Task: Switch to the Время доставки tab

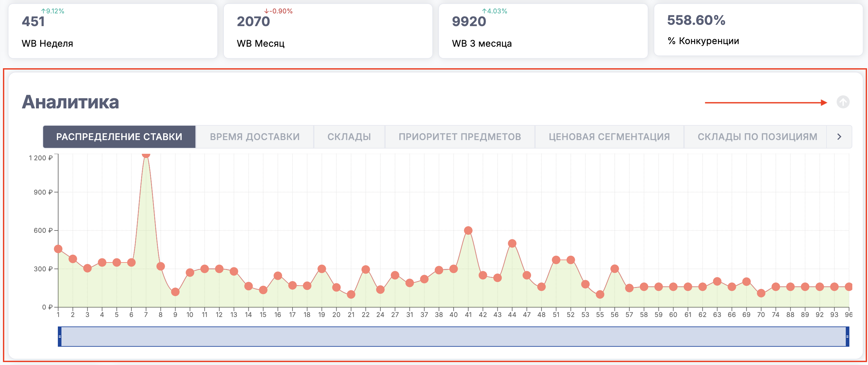Action: point(254,137)
